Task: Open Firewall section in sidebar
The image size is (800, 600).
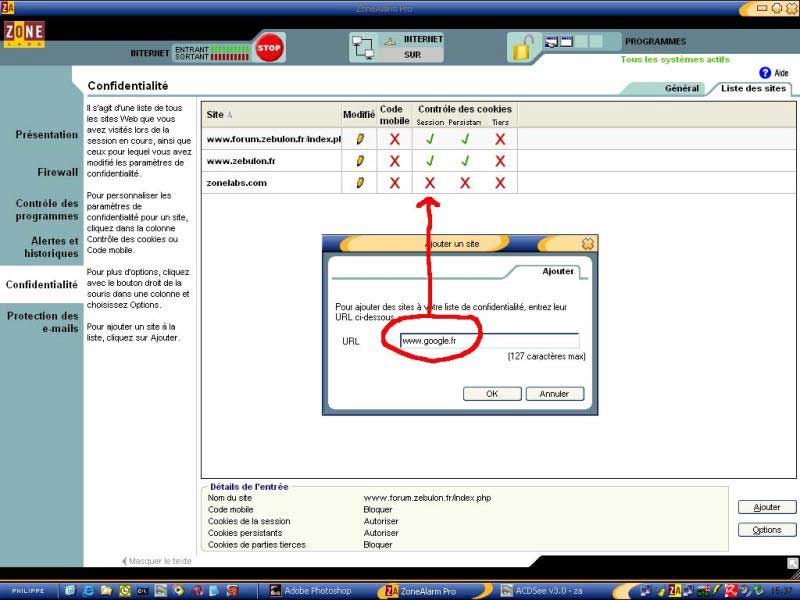Action: pos(57,172)
